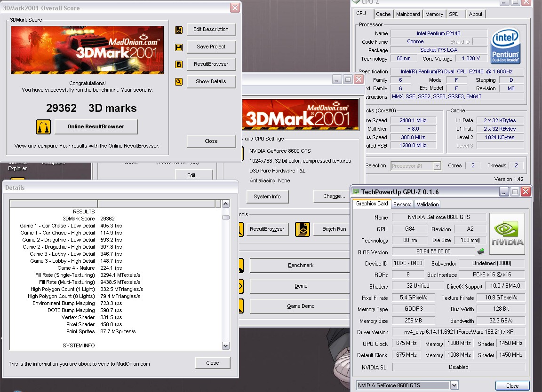Click the "3DMark Score" row in the Details list
The height and width of the screenshot is (392, 542).
tap(116, 219)
